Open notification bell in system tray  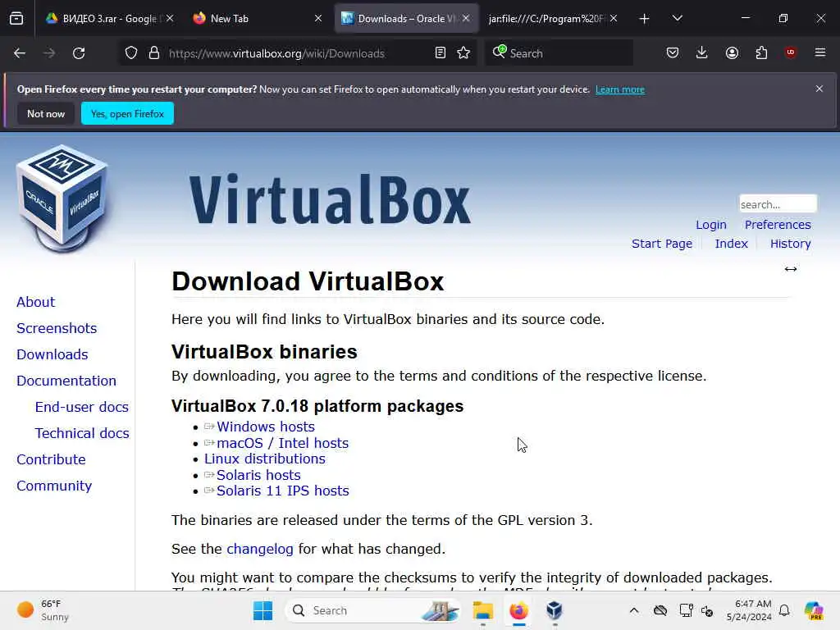[784, 610]
